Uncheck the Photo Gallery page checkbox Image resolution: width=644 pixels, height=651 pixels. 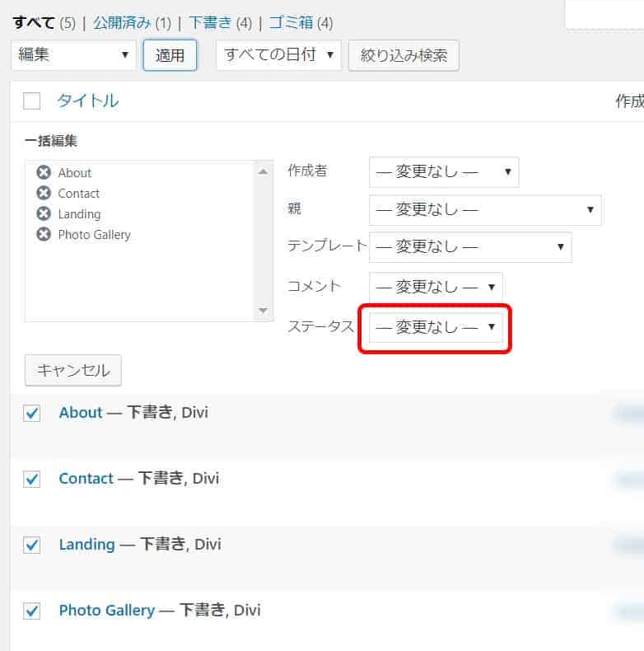32,611
